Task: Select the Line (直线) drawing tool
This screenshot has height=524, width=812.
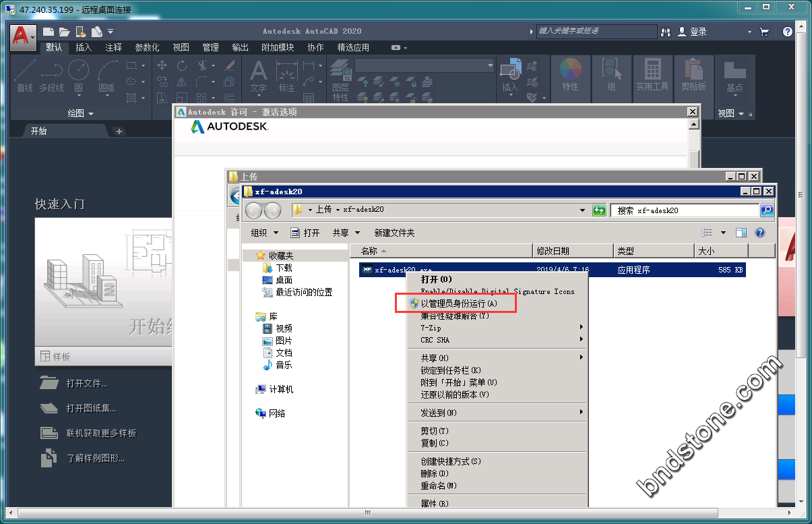Action: point(25,76)
